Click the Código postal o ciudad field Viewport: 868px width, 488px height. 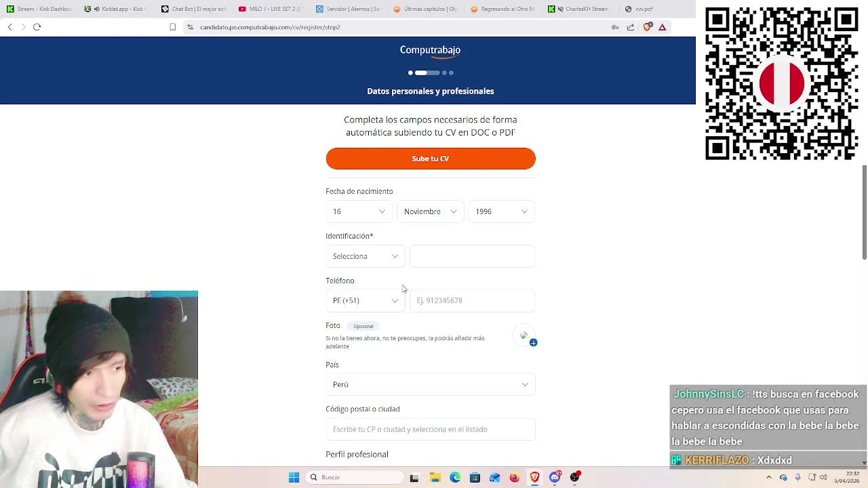431,429
